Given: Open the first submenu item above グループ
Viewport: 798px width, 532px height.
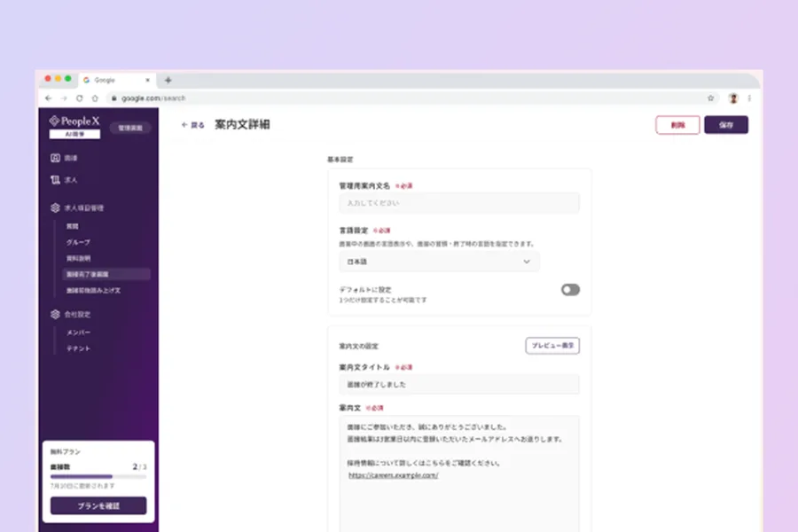Looking at the screenshot, I should click(73, 226).
